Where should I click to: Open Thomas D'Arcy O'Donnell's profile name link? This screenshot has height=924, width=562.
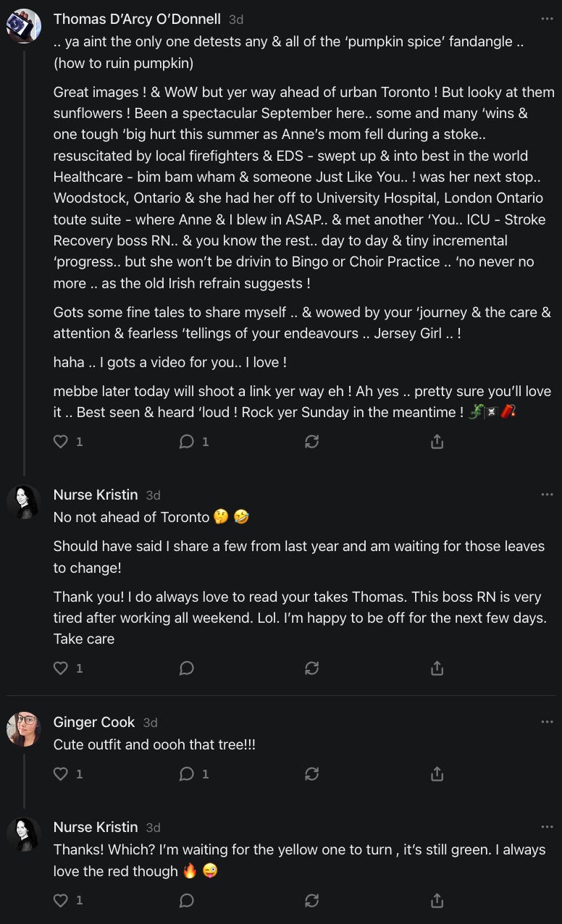click(137, 19)
